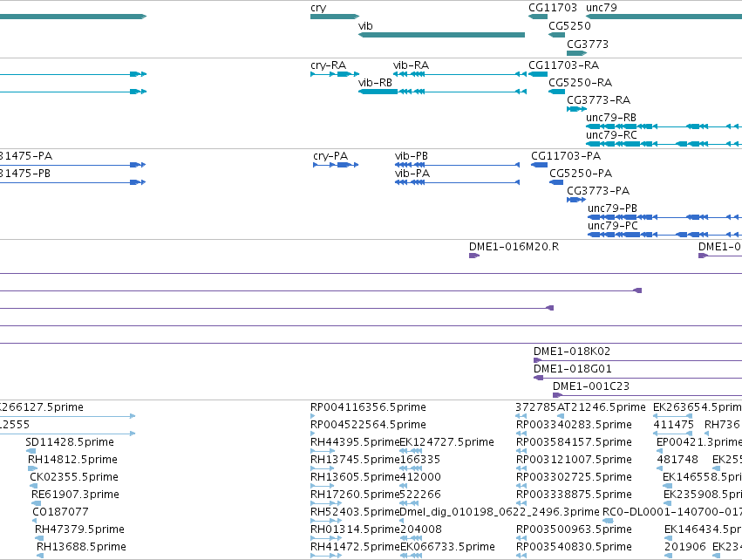
Task: Click RP003500963.5prime EST label
Action: [574, 529]
